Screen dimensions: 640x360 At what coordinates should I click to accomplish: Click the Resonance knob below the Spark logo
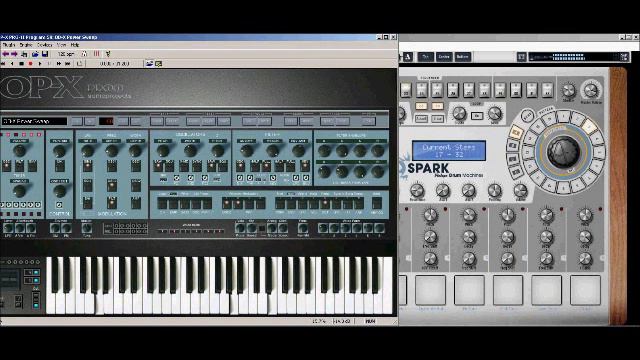tap(417, 190)
